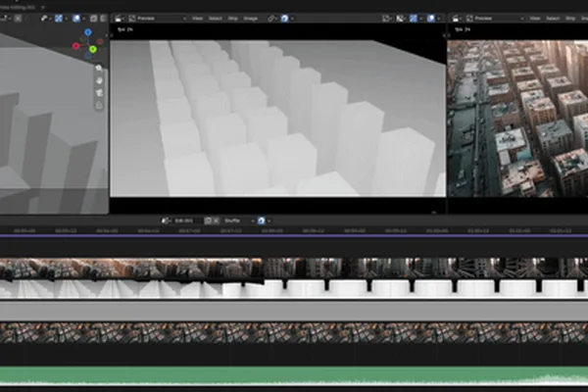Select the lower repeating city thumbnails strip
Screen dimensions: 588x392
(294, 333)
